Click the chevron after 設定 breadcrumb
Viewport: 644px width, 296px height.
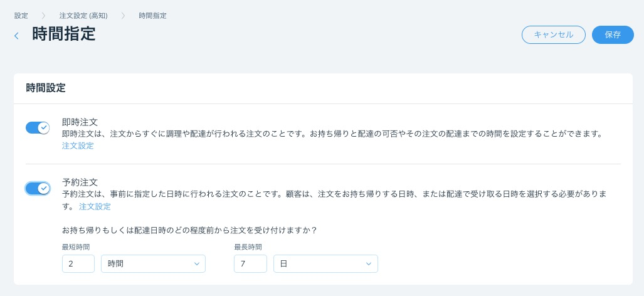coord(43,16)
